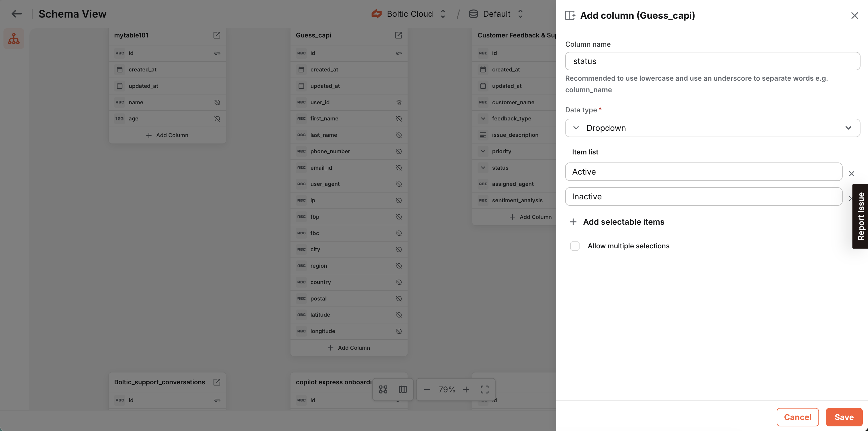Open the Guess_capi table expand icon
868x431 pixels.
tap(399, 35)
